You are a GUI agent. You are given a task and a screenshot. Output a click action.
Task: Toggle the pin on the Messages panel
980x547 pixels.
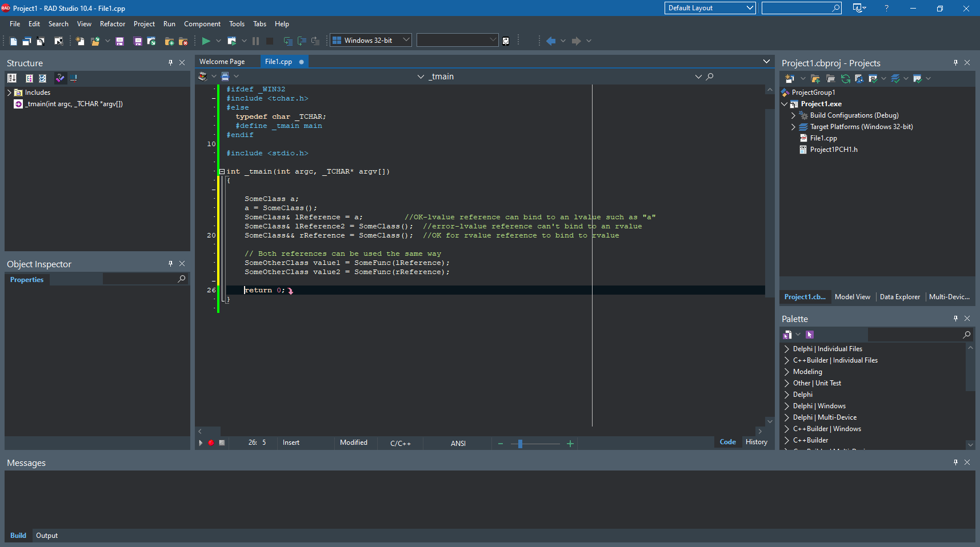955,462
